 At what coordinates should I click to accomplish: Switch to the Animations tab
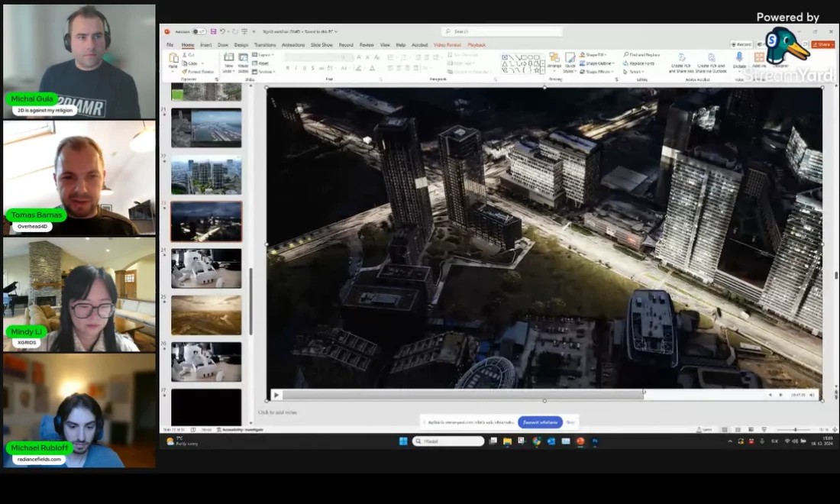tap(293, 45)
